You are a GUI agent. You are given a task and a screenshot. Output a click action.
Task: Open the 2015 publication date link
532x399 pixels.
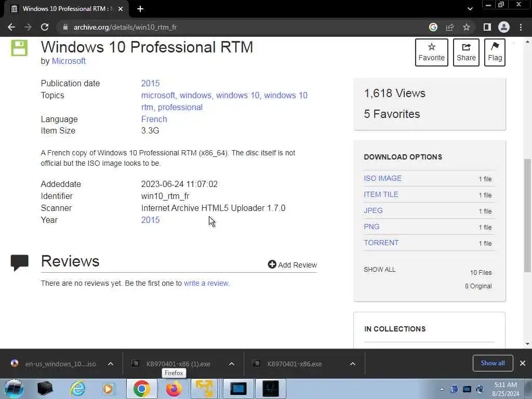click(x=150, y=84)
